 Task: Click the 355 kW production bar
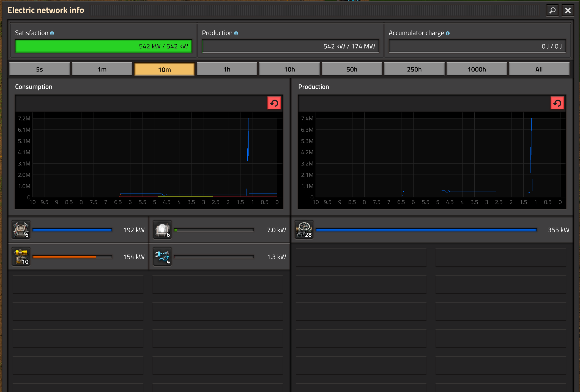(x=426, y=230)
